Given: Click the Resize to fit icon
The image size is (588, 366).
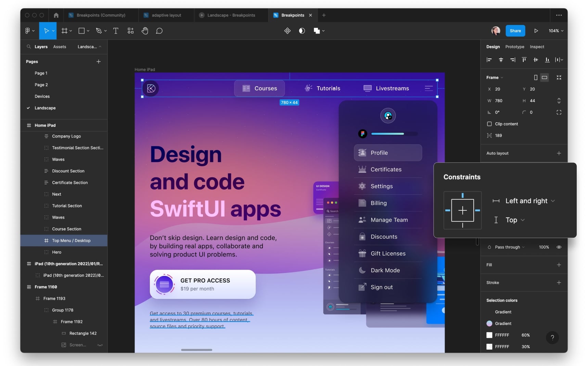Looking at the screenshot, I should pos(559,78).
